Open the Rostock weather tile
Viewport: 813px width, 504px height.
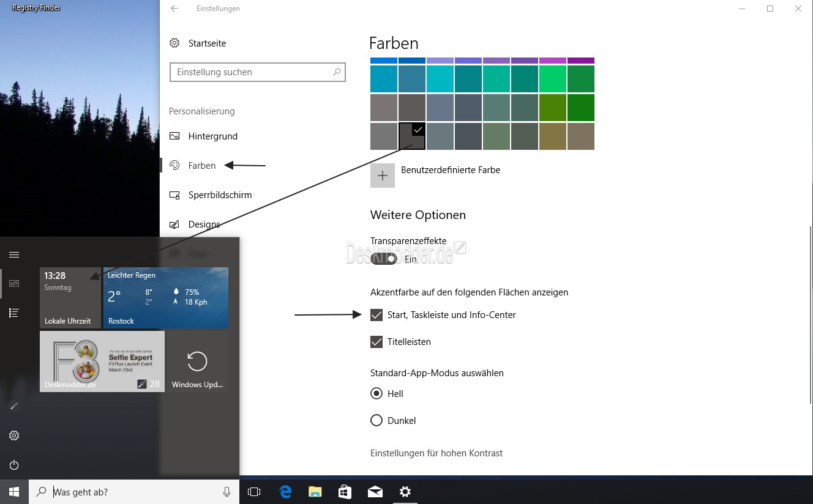pos(166,298)
